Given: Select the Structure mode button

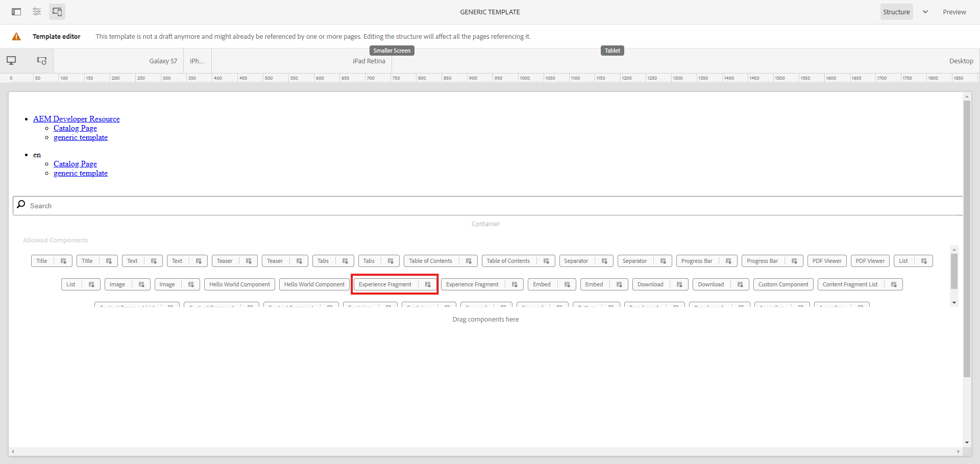Looking at the screenshot, I should (896, 12).
